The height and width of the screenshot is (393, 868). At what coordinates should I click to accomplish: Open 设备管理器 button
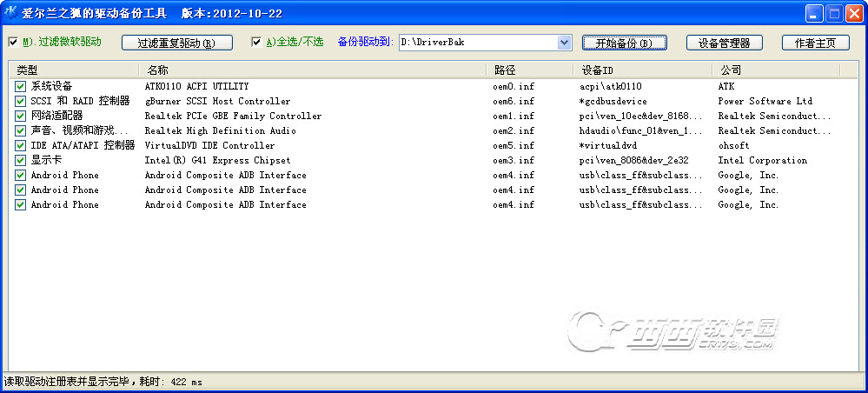tap(724, 43)
